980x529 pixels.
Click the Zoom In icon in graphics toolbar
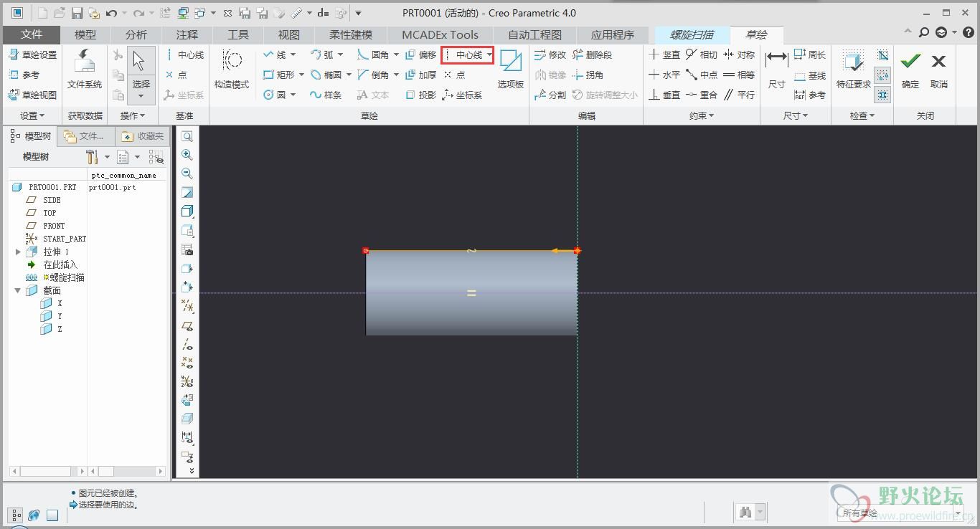(x=187, y=155)
